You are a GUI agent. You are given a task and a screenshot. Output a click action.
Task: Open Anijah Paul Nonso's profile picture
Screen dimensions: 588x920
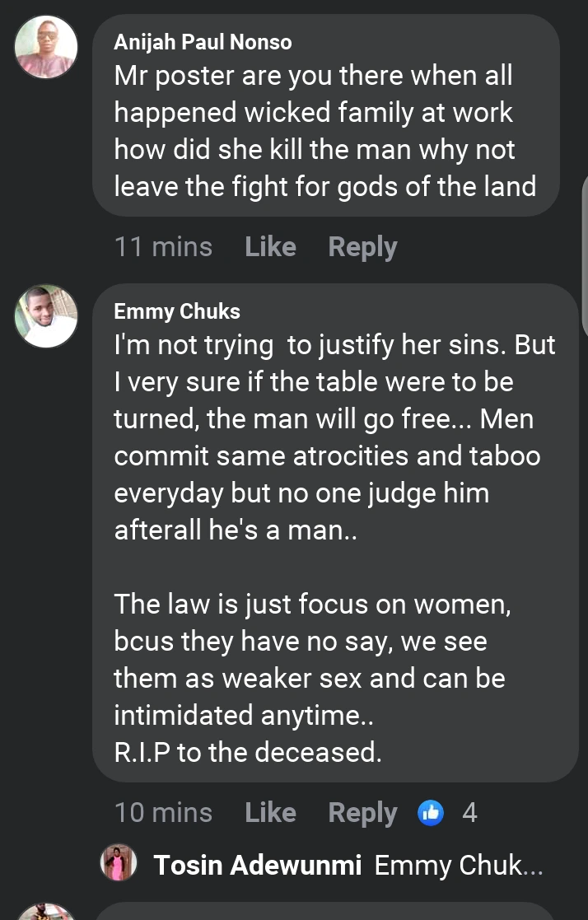(x=46, y=46)
